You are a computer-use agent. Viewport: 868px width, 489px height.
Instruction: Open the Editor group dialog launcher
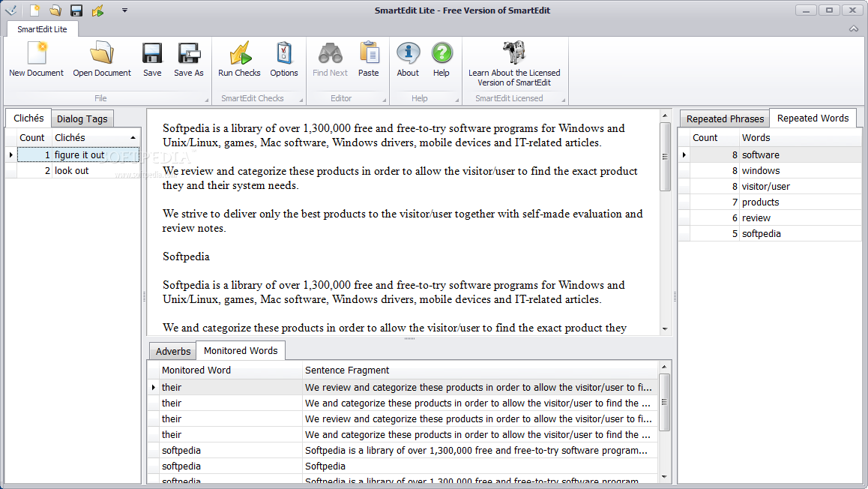click(x=385, y=100)
